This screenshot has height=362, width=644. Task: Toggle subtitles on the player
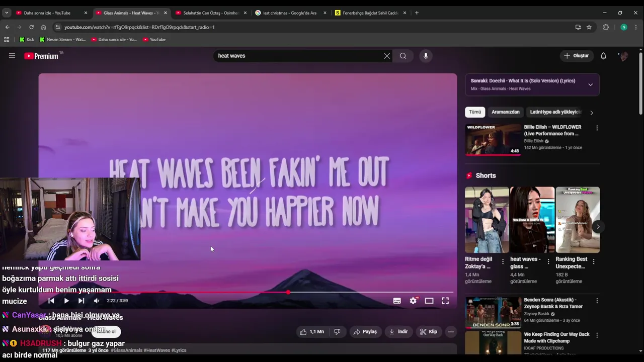(397, 301)
